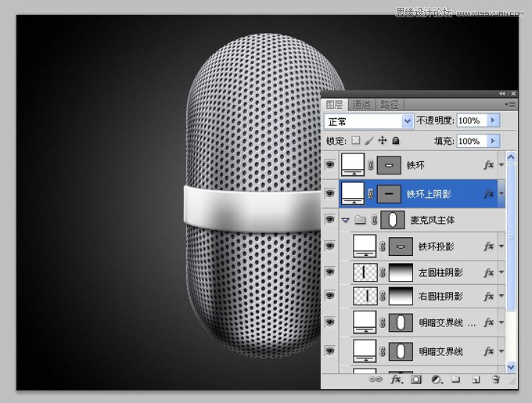532x403 pixels.
Task: Add a layer mask from bottom bar
Action: click(x=416, y=380)
